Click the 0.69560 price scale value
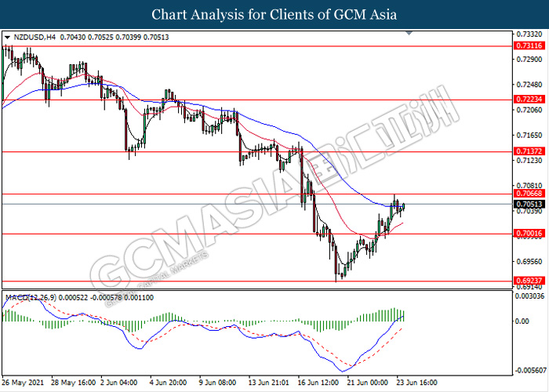Screen dimensions: 549x392 click(x=530, y=261)
